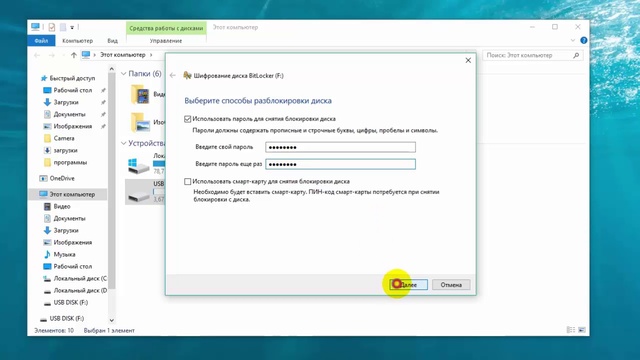Click the Отмена button

(x=451, y=284)
